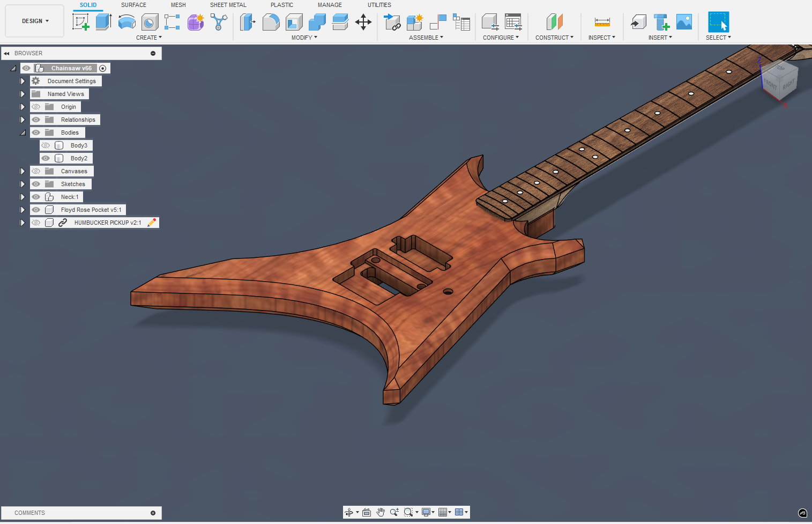Choose the Fillet tool in Modify
Screen dimensions: 812x524
click(271, 22)
